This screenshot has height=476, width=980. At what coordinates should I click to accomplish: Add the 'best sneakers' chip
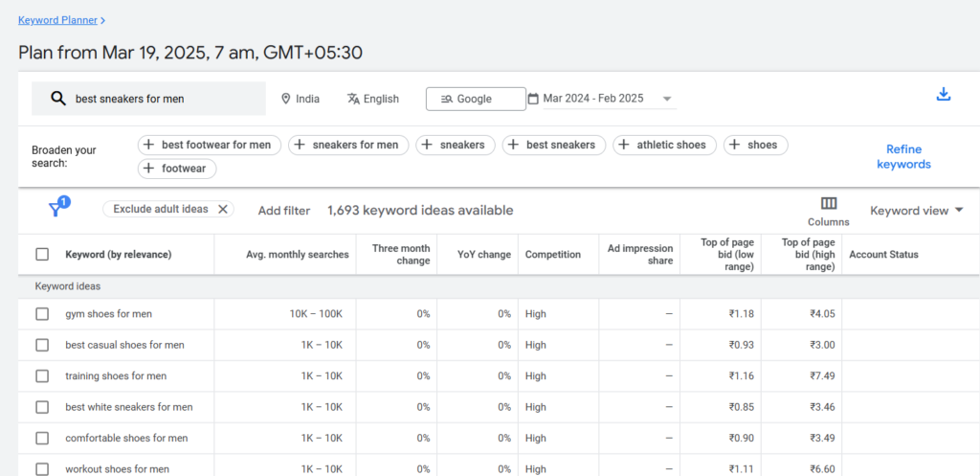[x=554, y=146]
